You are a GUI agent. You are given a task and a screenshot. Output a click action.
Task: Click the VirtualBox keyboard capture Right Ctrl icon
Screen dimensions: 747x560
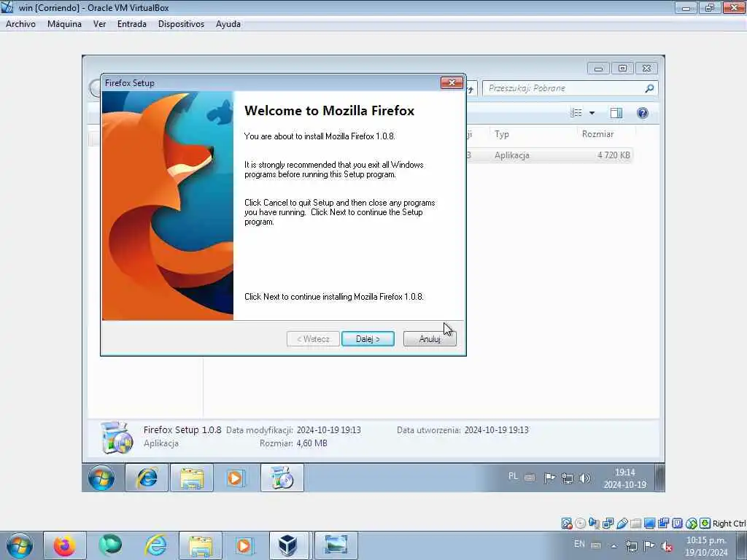(x=705, y=524)
